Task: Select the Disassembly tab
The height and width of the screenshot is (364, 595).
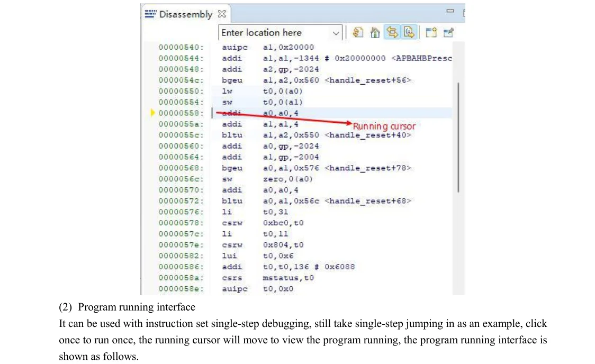Action: (186, 14)
